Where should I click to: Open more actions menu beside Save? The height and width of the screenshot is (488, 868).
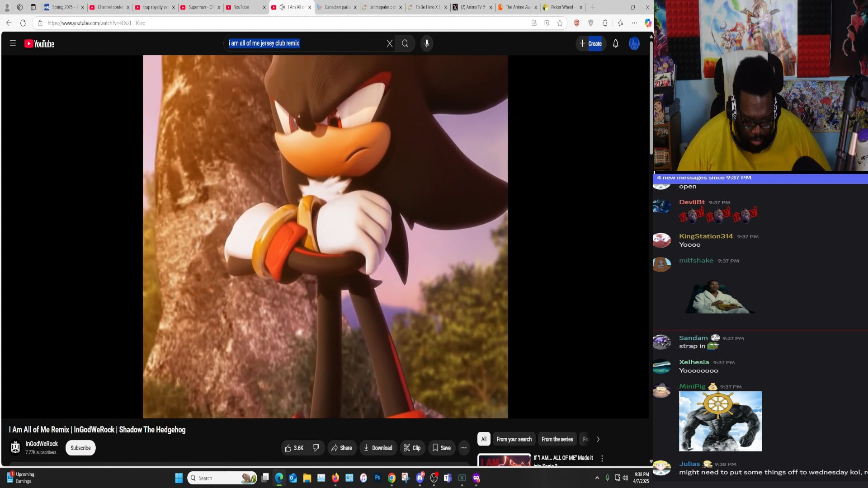coord(464,448)
